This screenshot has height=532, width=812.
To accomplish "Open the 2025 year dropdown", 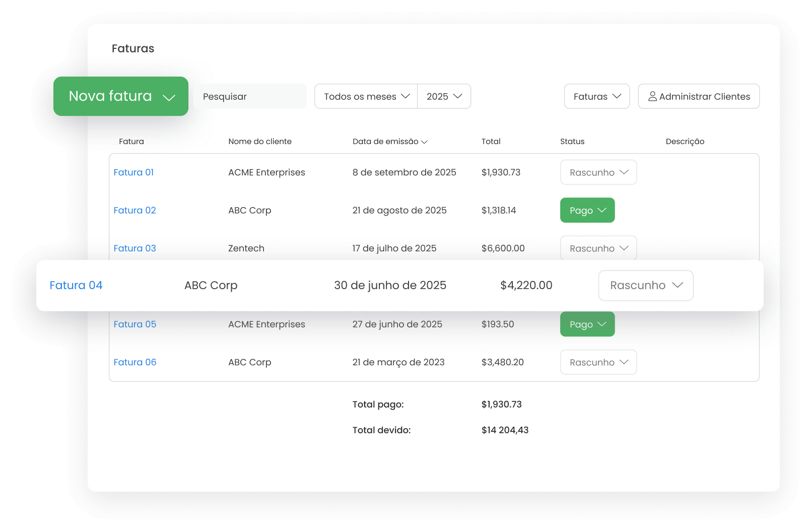I will click(x=444, y=96).
